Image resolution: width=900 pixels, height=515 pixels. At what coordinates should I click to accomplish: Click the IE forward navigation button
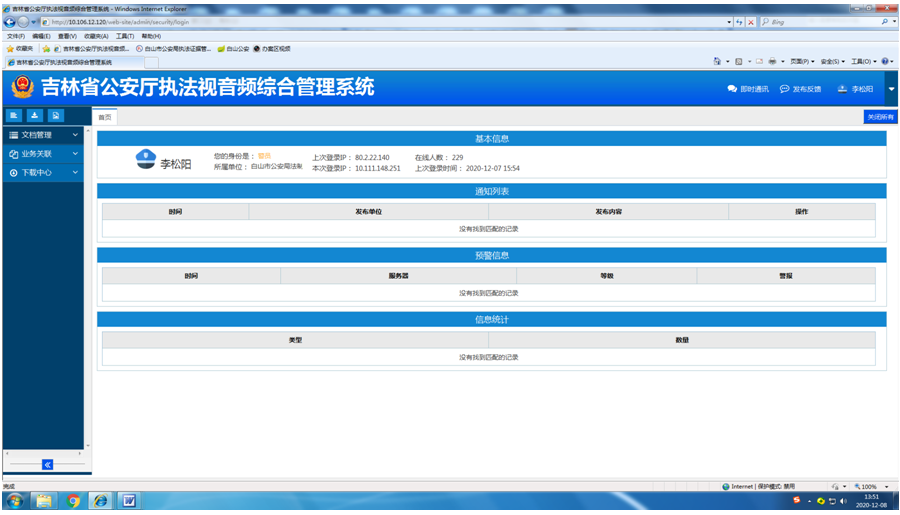click(x=23, y=22)
